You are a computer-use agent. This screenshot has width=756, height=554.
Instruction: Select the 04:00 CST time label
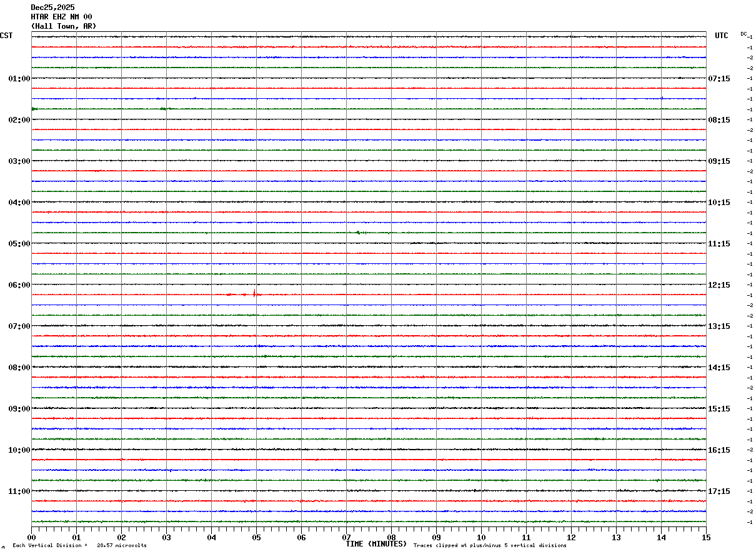(19, 202)
